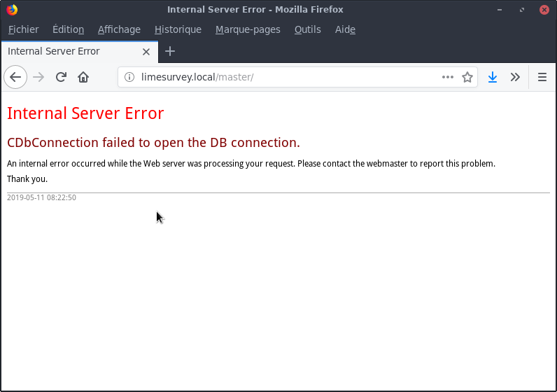Open the Historique menu
Image resolution: width=557 pixels, height=392 pixels.
[x=178, y=29]
